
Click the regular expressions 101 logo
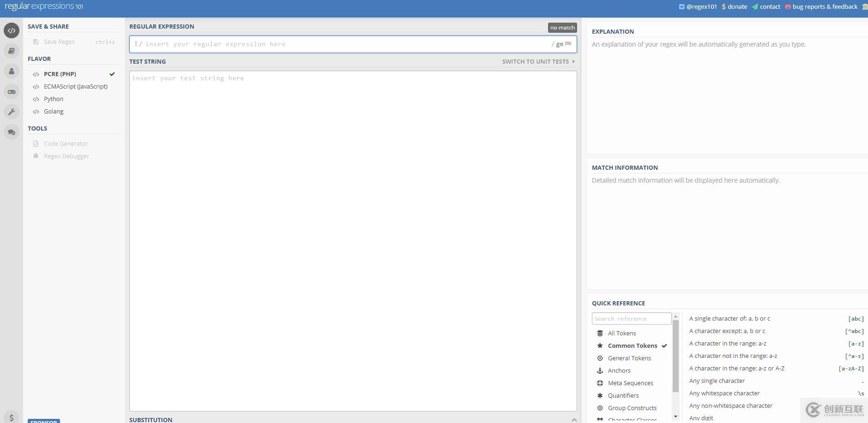coord(44,6)
